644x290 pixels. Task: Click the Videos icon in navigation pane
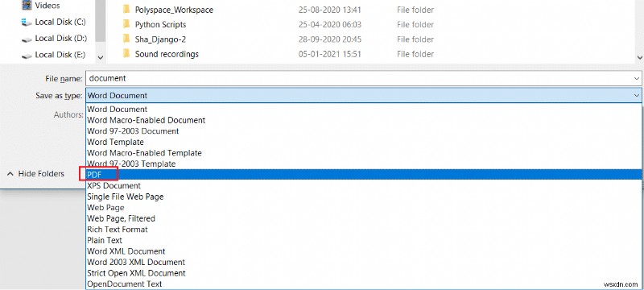coord(27,5)
